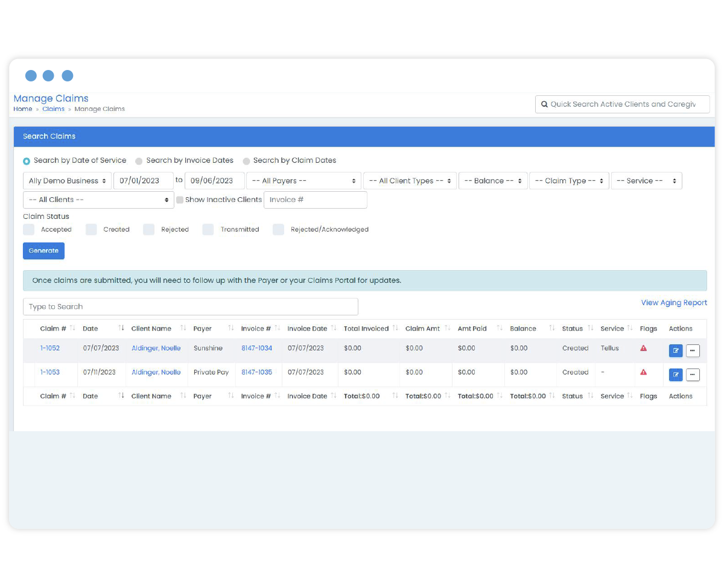
Task: Sort the table by Claim # header arrows
Action: (72, 328)
